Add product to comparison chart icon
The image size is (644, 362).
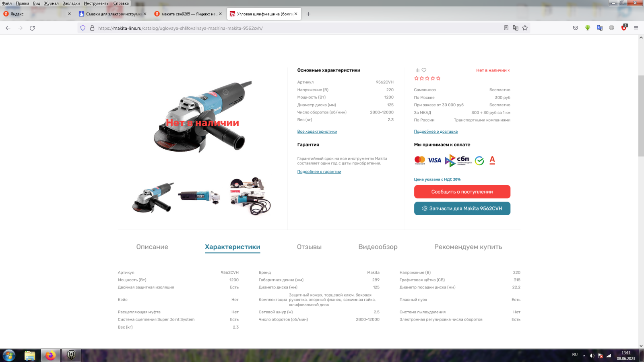(x=417, y=70)
